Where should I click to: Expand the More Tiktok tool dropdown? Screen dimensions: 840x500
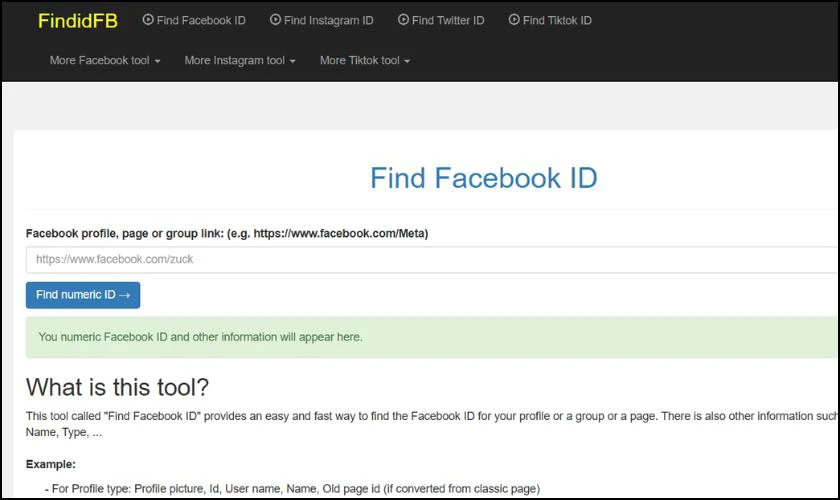click(365, 61)
